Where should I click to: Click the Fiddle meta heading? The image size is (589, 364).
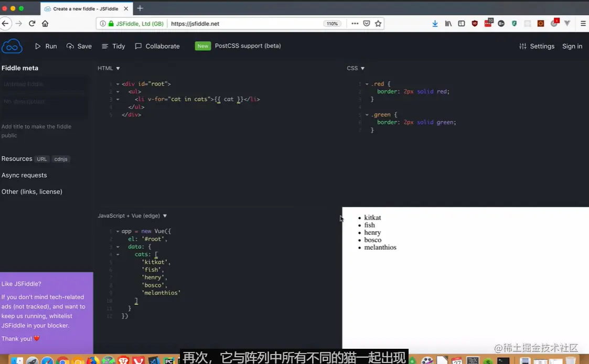(20, 68)
